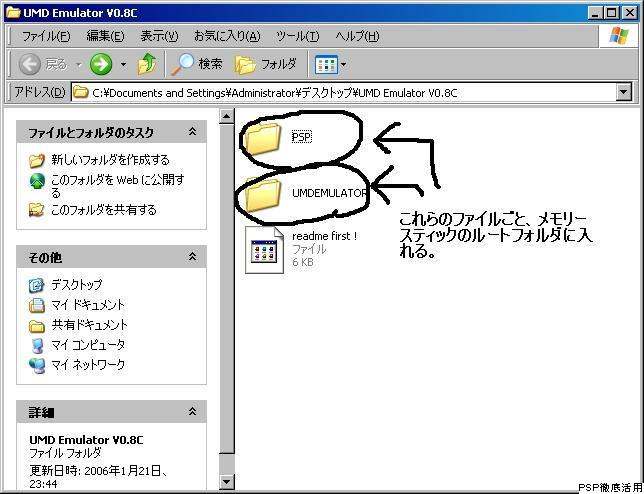Click the このフォルダを共有する link

pos(104,210)
